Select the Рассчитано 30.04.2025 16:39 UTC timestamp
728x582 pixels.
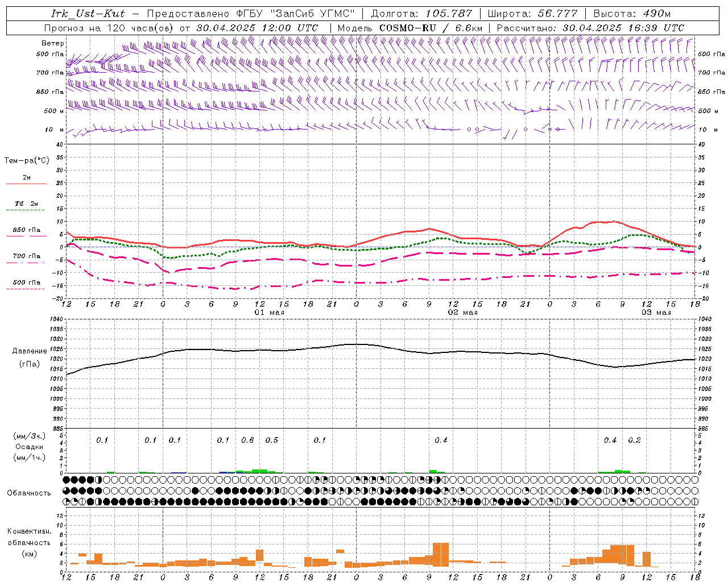click(590, 28)
